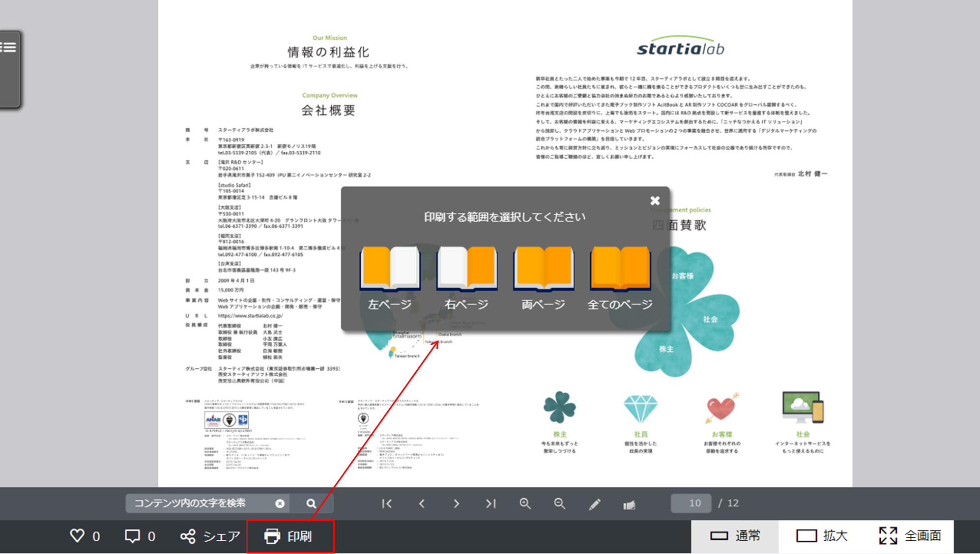980x554 pixels.
Task: Go to the first page
Action: point(387,503)
